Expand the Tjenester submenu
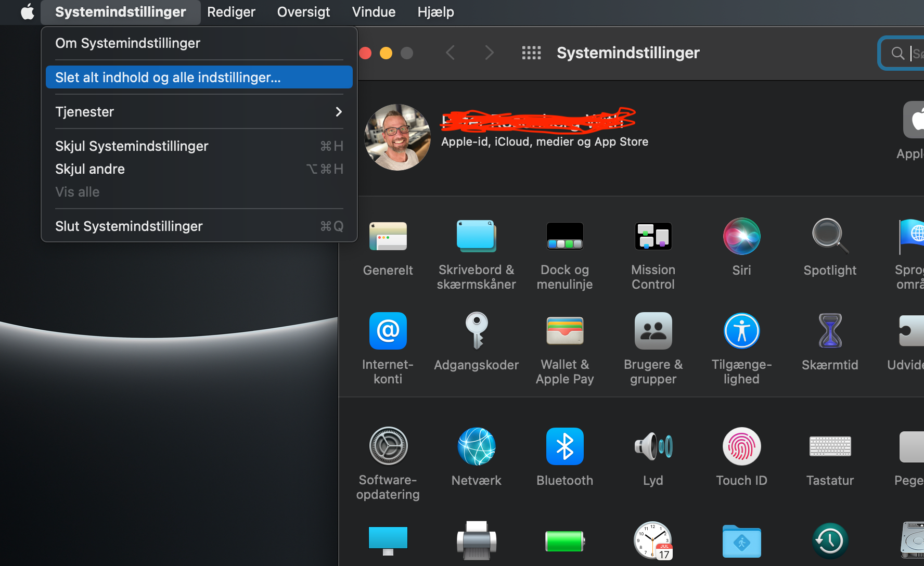 click(x=199, y=112)
